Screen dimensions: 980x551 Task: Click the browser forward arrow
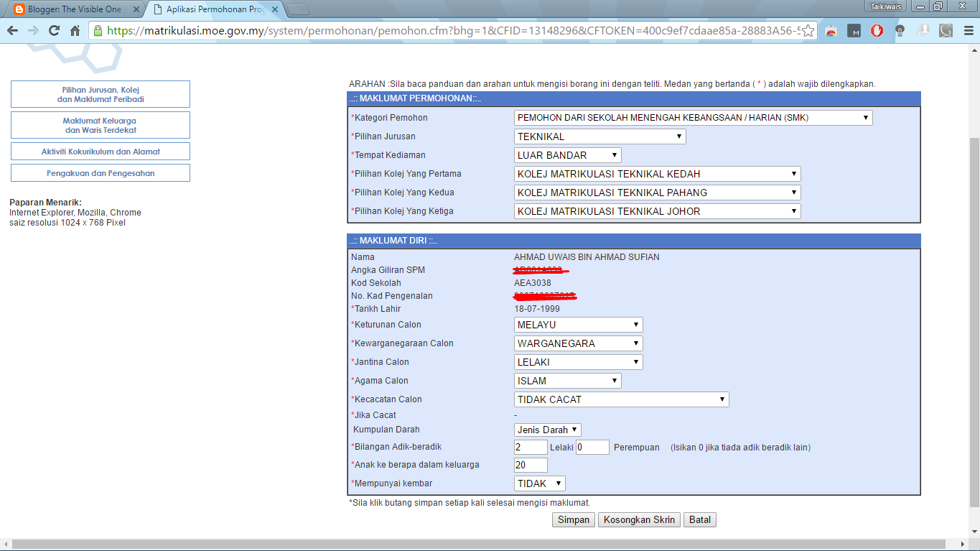33,31
